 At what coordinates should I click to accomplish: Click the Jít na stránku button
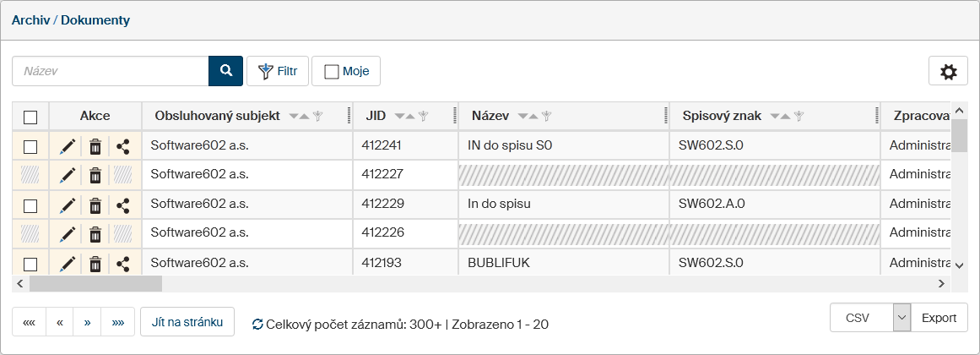(x=187, y=321)
